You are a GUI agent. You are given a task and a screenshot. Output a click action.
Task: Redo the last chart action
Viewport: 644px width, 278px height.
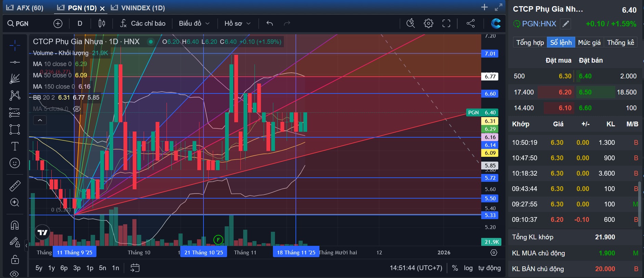(287, 24)
